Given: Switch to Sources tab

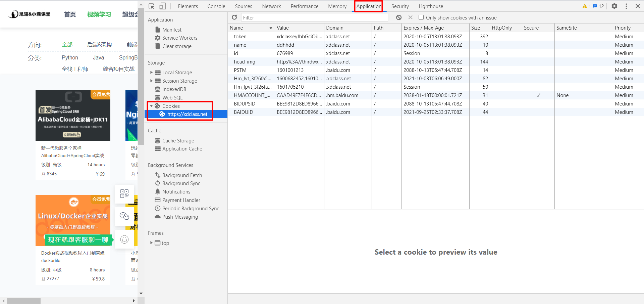Looking at the screenshot, I should click(244, 6).
